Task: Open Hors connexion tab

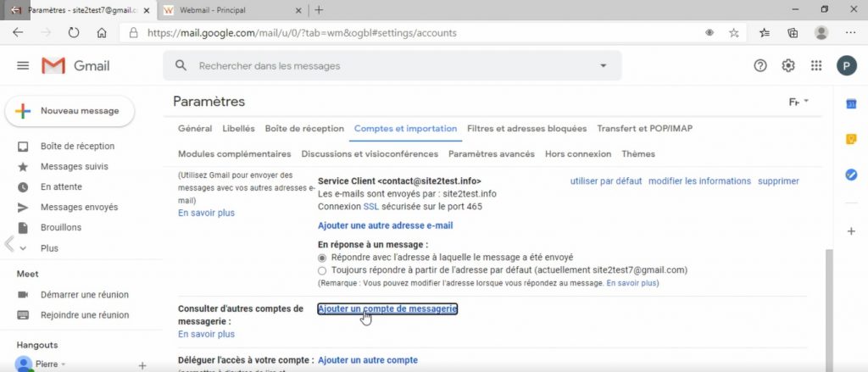Action: coord(578,154)
